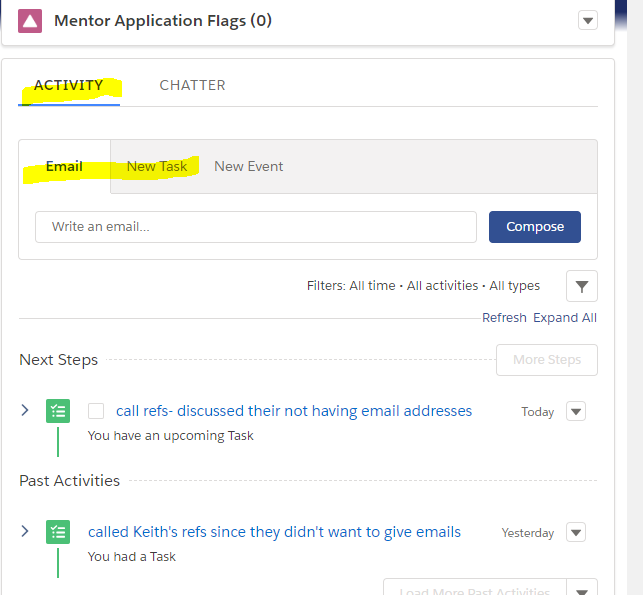
Task: Expand the call refs task details chevron
Action: tap(25, 410)
